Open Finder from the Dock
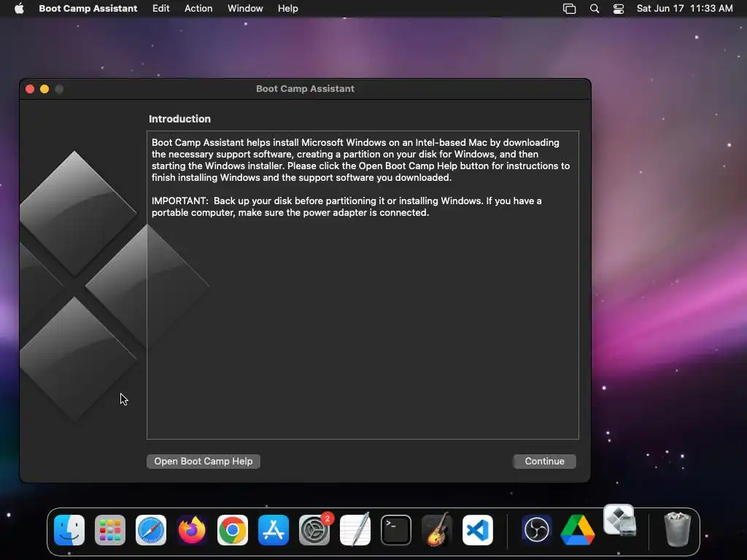The height and width of the screenshot is (560, 747). pyautogui.click(x=69, y=529)
